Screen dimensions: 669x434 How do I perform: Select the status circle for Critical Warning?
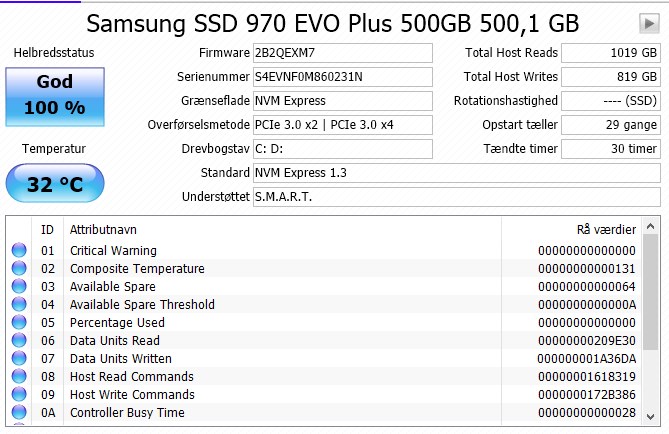[19, 250]
